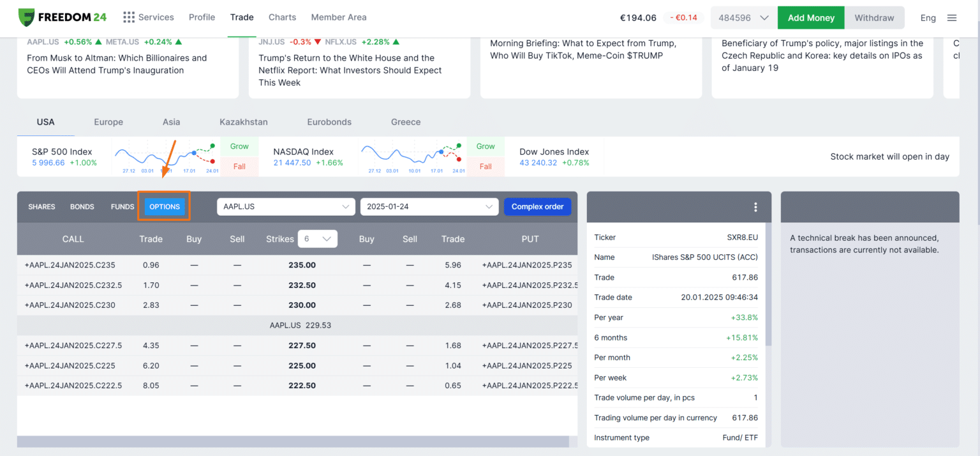Vote Grow on the S&P 500 Index
Viewport: 980px width, 456px height.
point(239,146)
